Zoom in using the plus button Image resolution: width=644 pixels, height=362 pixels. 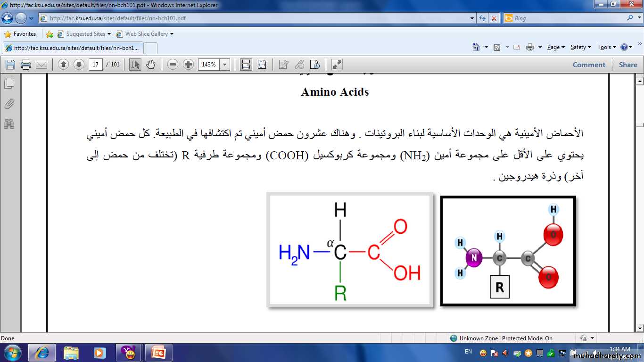point(188,65)
